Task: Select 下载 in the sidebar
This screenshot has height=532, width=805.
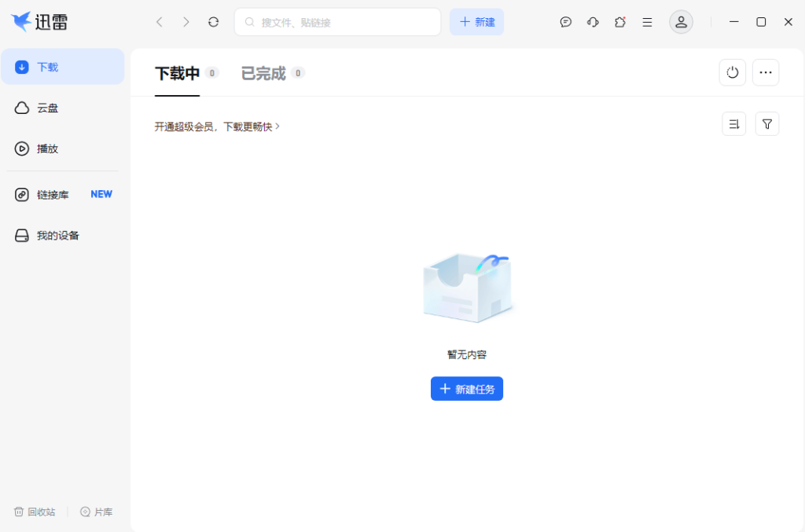Action: click(63, 67)
